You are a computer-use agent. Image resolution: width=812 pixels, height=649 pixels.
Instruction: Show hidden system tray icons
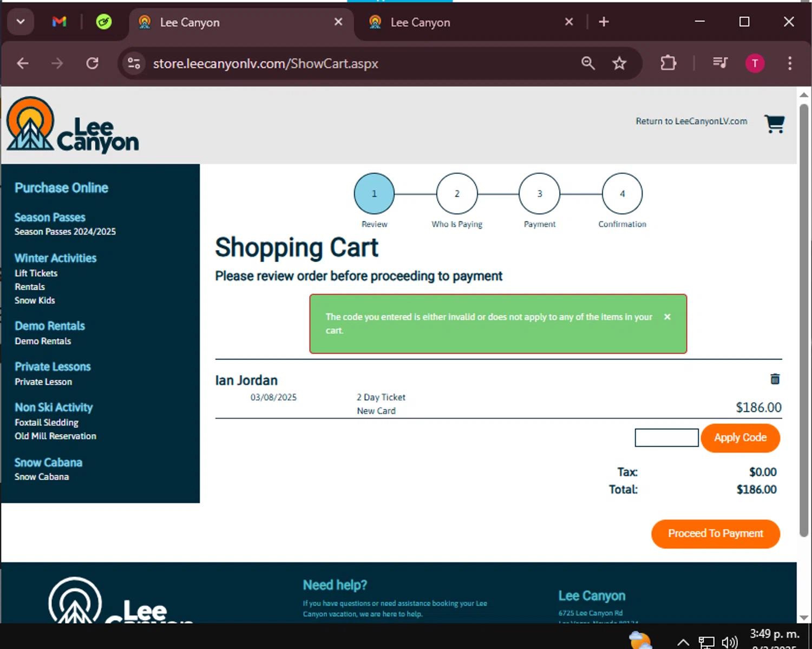pyautogui.click(x=683, y=643)
